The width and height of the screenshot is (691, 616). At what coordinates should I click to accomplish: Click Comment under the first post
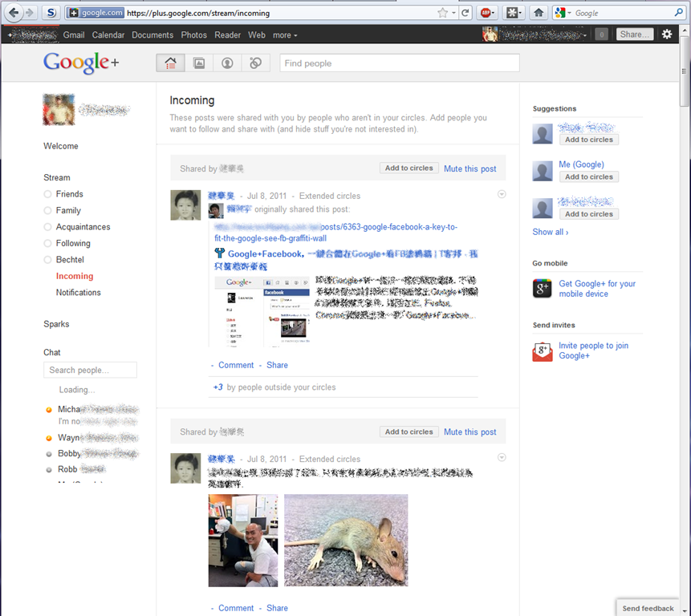pos(236,365)
